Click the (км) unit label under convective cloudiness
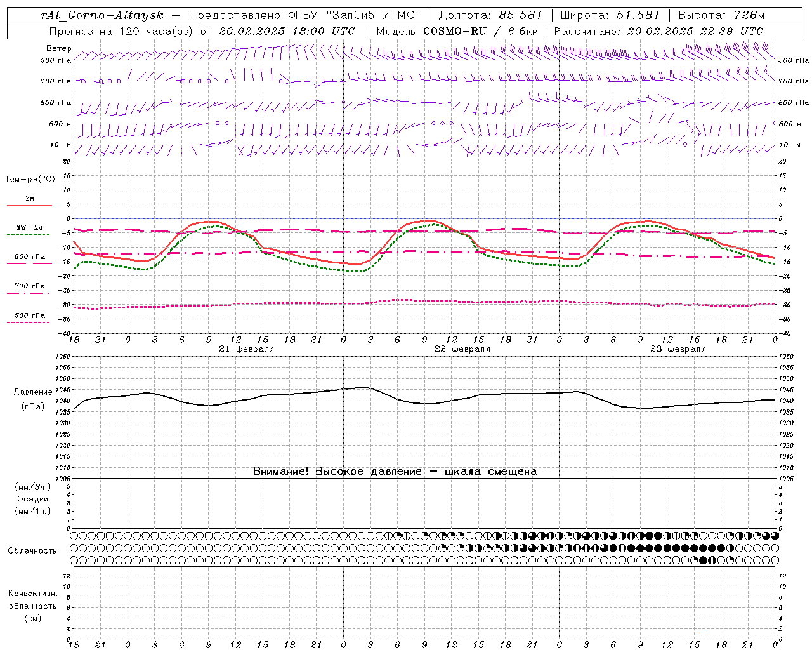Screen dimensions: 812x650 point(33,618)
